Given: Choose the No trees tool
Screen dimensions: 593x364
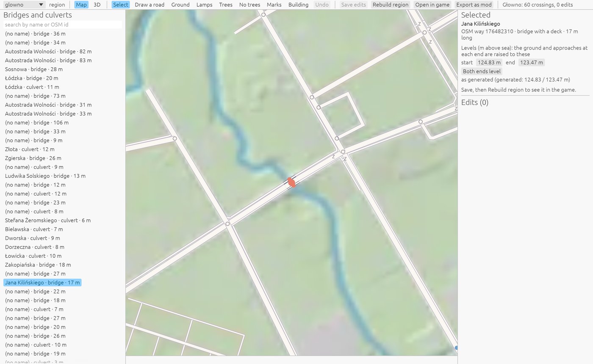Looking at the screenshot, I should [250, 5].
